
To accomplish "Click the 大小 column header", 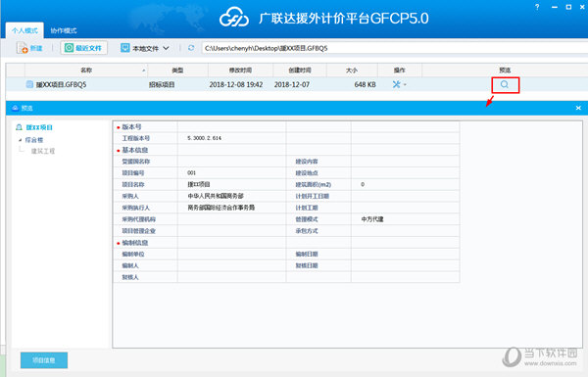I will 352,71.
